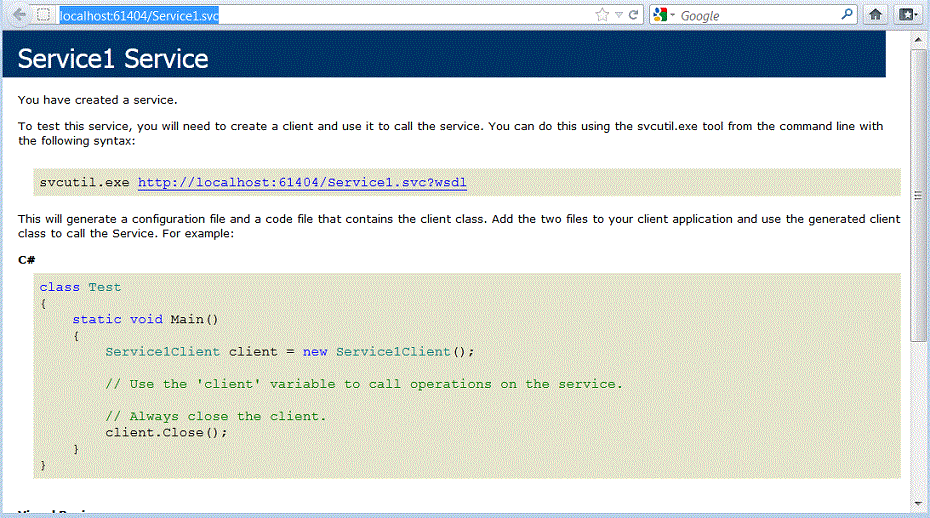Go to the browser home page
Screen dimensions: 930x518
876,15
